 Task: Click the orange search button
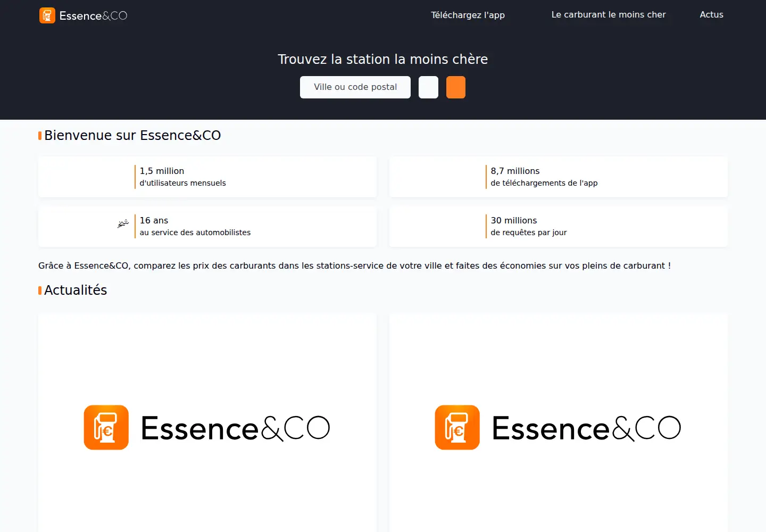coord(456,87)
